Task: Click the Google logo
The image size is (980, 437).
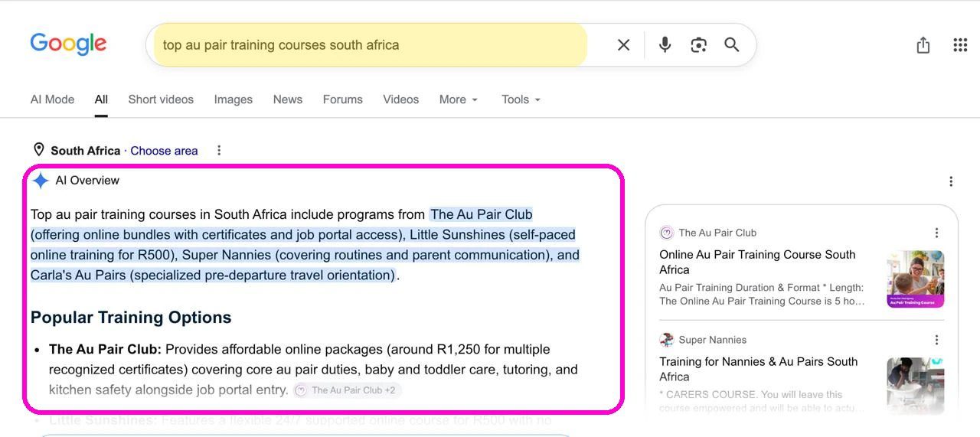Action: [68, 44]
